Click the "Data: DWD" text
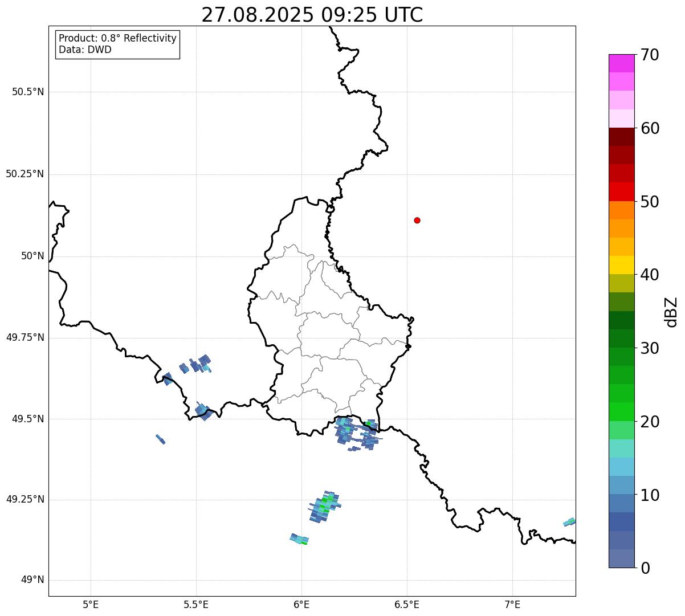 click(85, 50)
